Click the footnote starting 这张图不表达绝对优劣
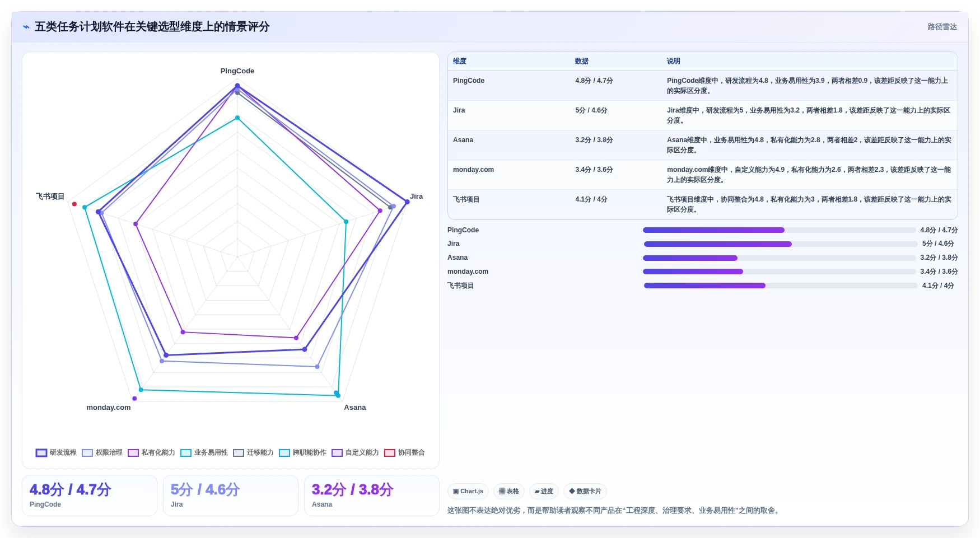This screenshot has width=980, height=538. tap(614, 511)
